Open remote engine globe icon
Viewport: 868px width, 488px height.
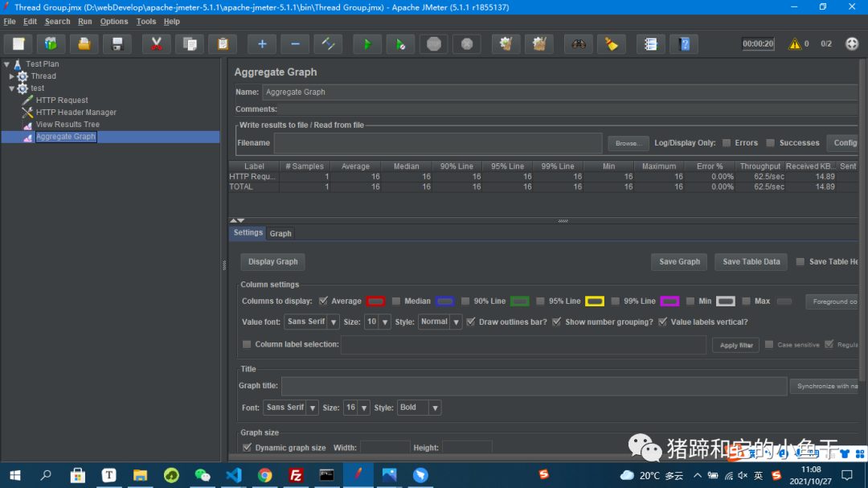852,43
